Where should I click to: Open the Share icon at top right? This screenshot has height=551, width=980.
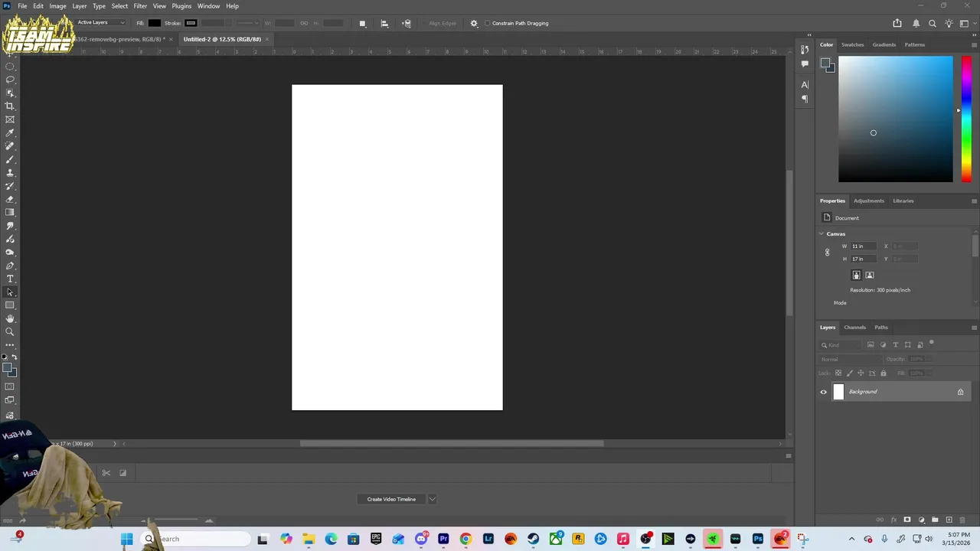[x=897, y=23]
